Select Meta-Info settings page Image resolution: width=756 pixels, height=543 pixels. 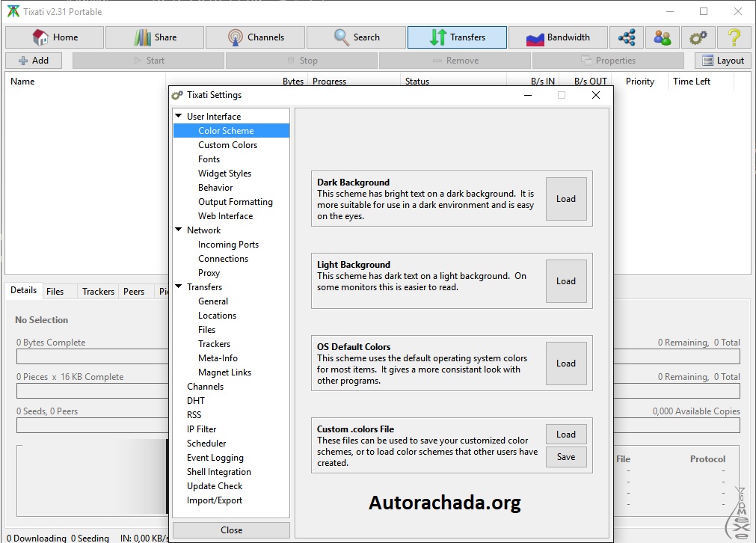pyautogui.click(x=218, y=358)
